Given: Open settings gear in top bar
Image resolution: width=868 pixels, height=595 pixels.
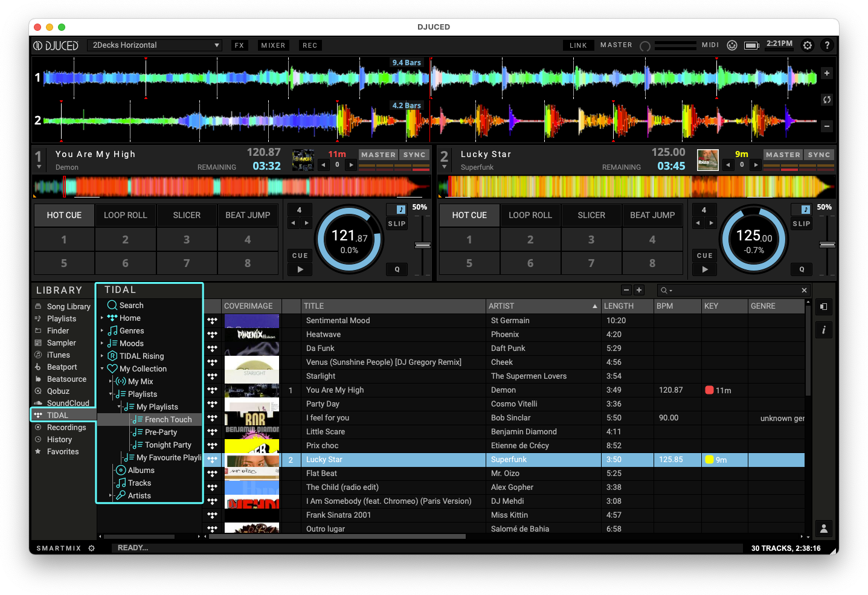Looking at the screenshot, I should tap(807, 45).
